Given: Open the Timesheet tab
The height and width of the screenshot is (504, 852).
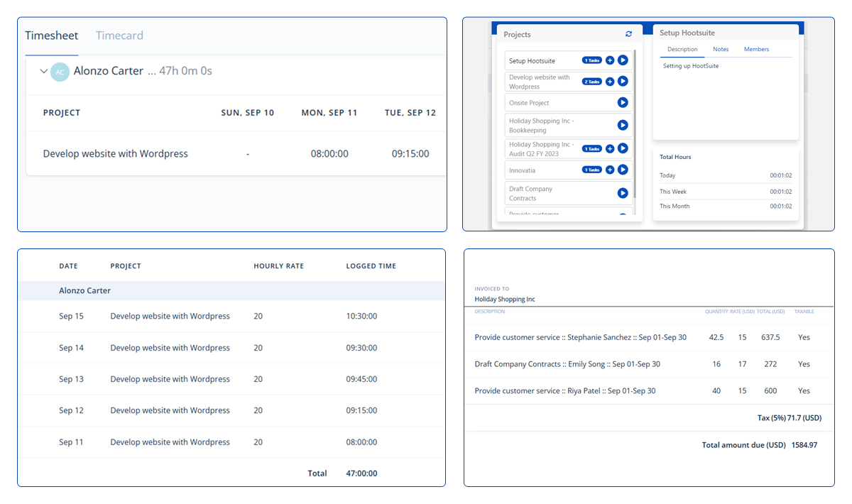Looking at the screenshot, I should [x=52, y=35].
